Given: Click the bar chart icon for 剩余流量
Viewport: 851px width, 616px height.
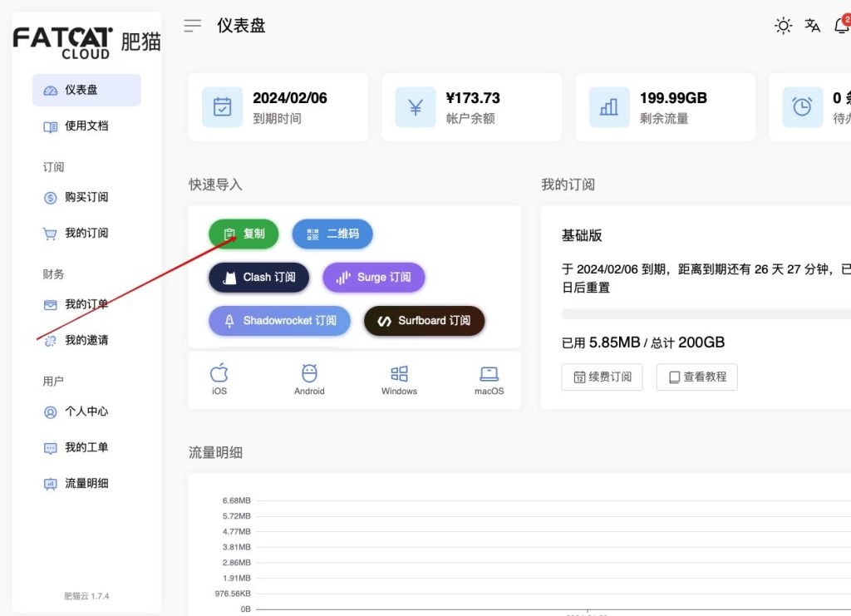Looking at the screenshot, I should pos(609,107).
